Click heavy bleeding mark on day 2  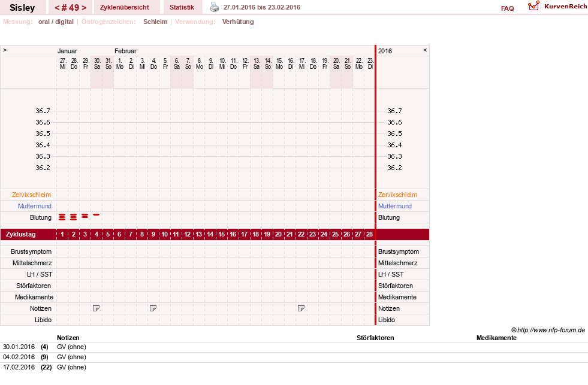tap(74, 217)
